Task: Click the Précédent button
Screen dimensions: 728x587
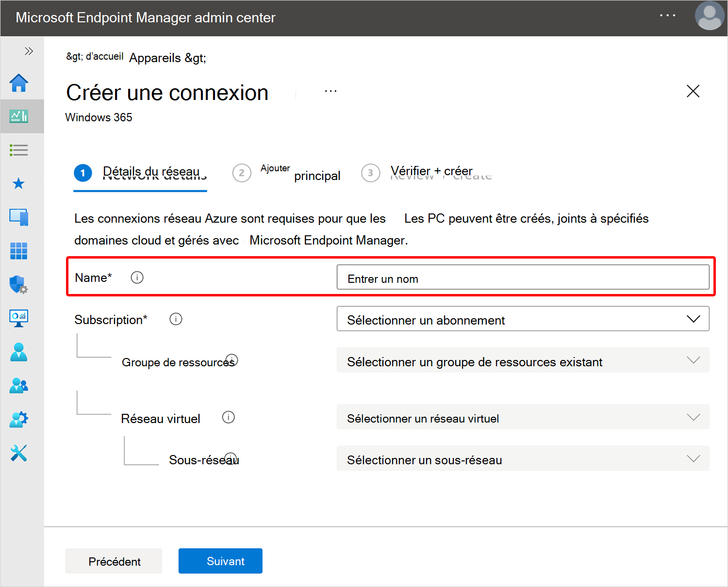Action: [x=114, y=561]
